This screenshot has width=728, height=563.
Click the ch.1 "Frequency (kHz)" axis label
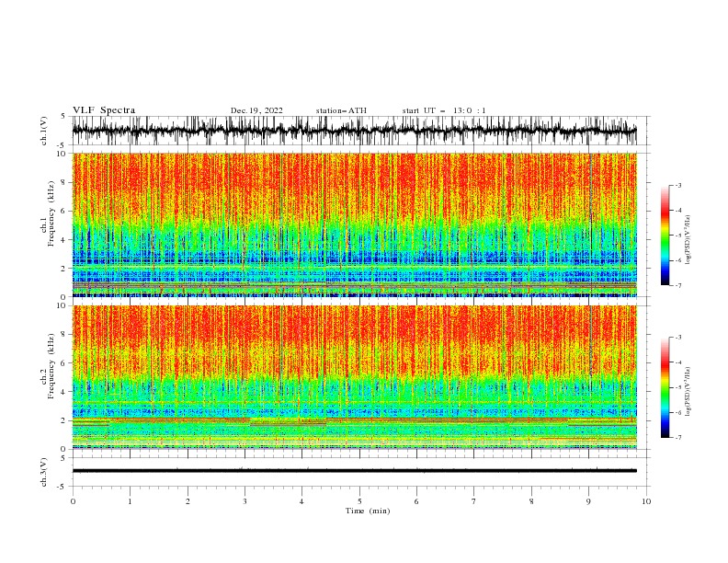click(51, 213)
